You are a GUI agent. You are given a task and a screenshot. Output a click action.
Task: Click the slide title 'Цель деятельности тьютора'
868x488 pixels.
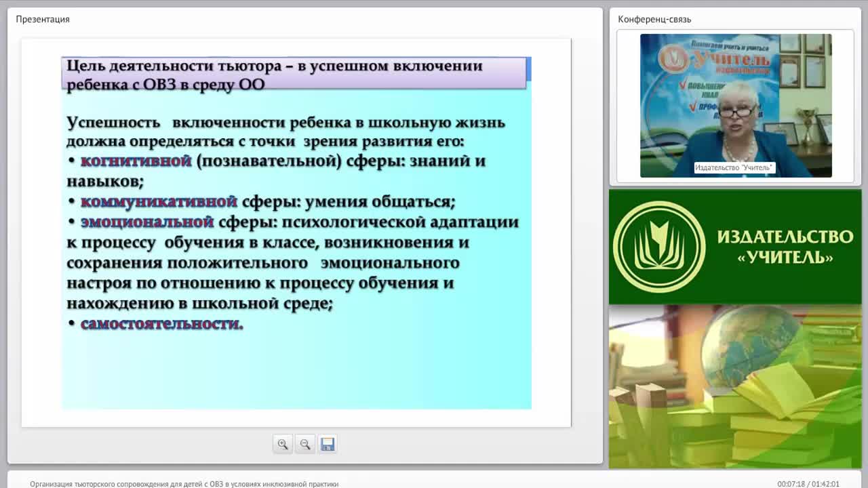click(294, 74)
